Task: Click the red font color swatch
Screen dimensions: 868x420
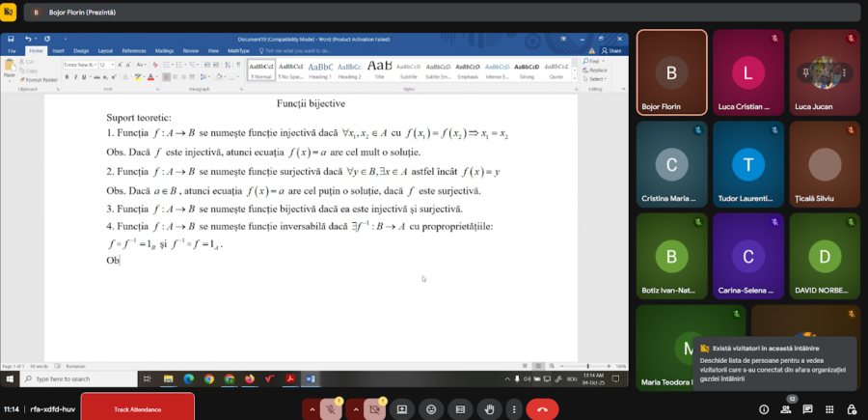Action: (151, 76)
